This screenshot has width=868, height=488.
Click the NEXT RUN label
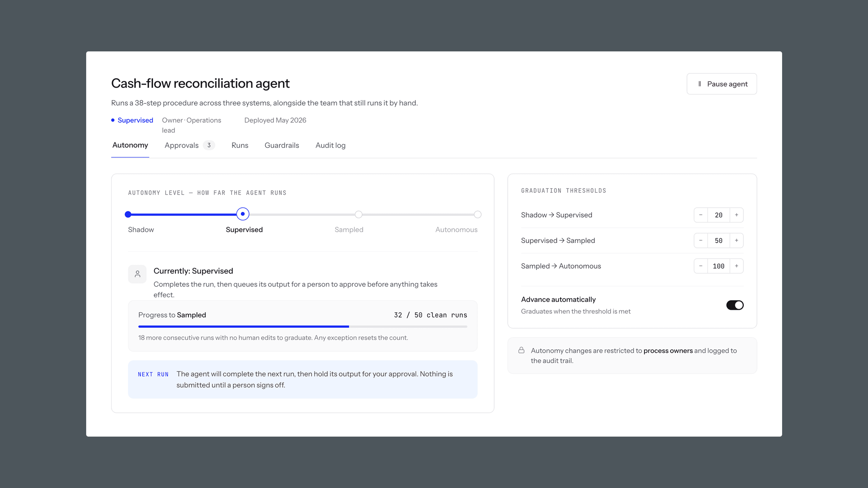click(153, 374)
